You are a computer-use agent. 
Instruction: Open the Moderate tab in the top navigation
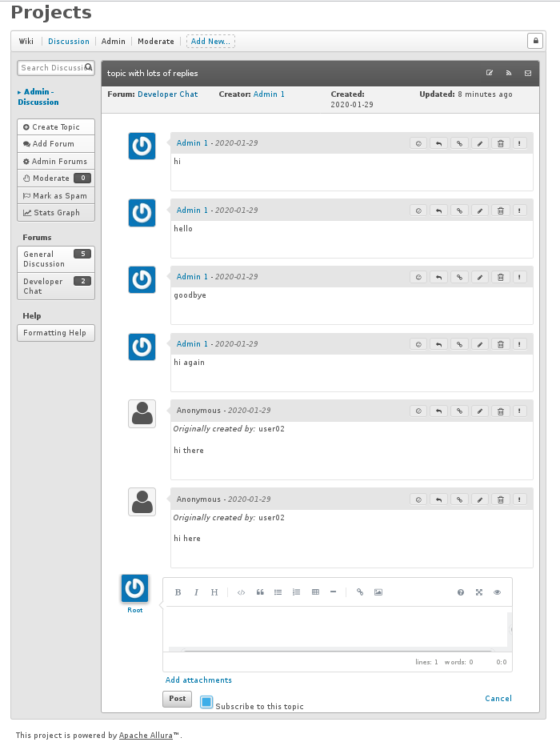(x=155, y=41)
